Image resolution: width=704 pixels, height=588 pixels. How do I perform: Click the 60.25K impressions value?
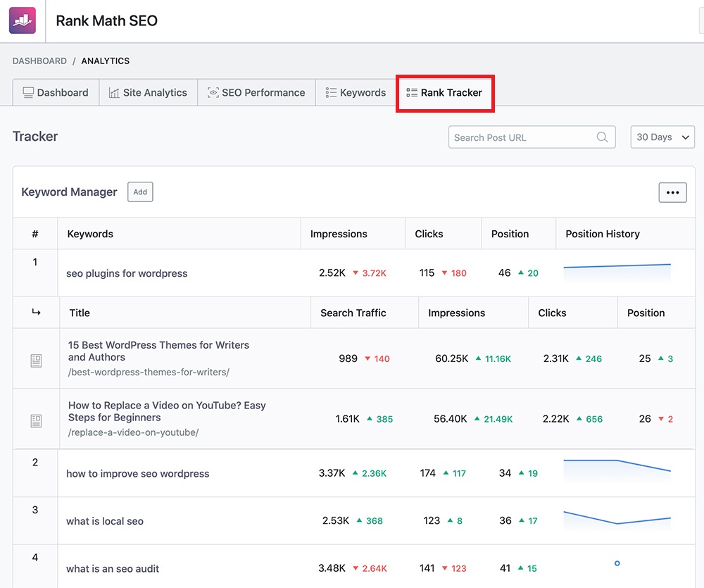click(452, 358)
